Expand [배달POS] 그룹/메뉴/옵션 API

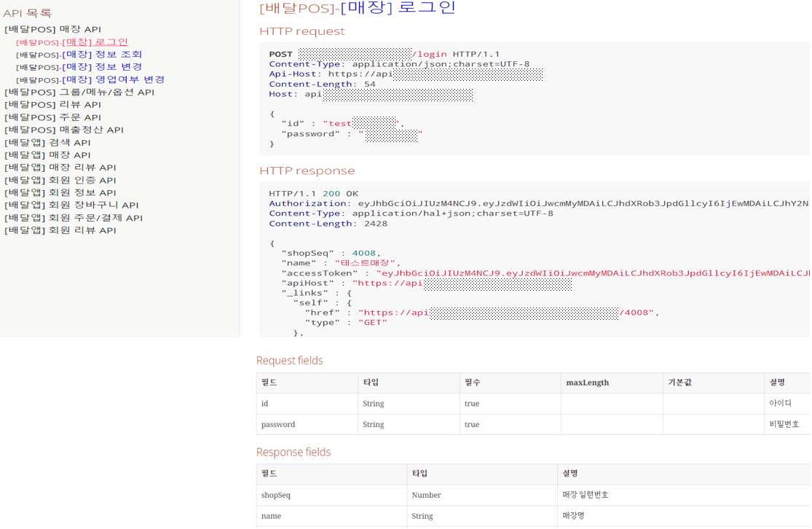tap(79, 93)
